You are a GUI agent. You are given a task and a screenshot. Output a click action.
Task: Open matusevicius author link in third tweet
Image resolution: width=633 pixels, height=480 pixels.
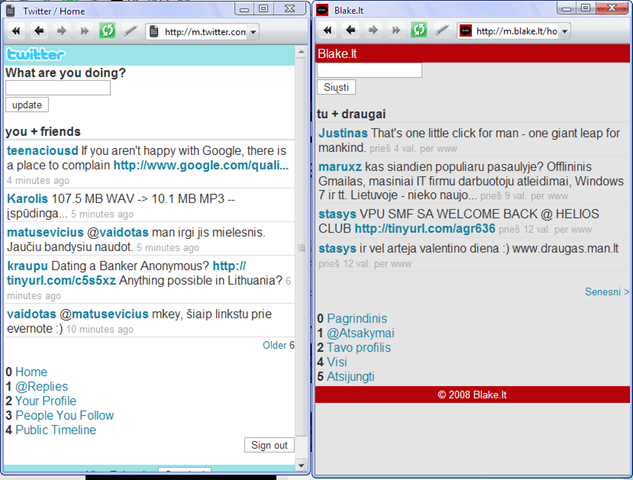[45, 233]
